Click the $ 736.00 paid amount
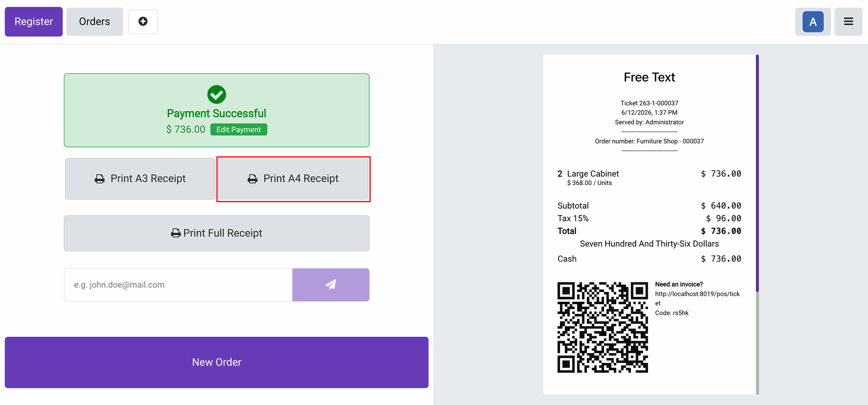 click(x=186, y=129)
